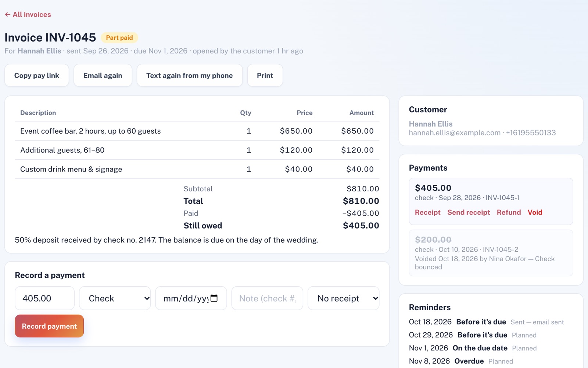Click the Oct 29, 2026 planned reminder
588x368 pixels.
click(x=473, y=335)
